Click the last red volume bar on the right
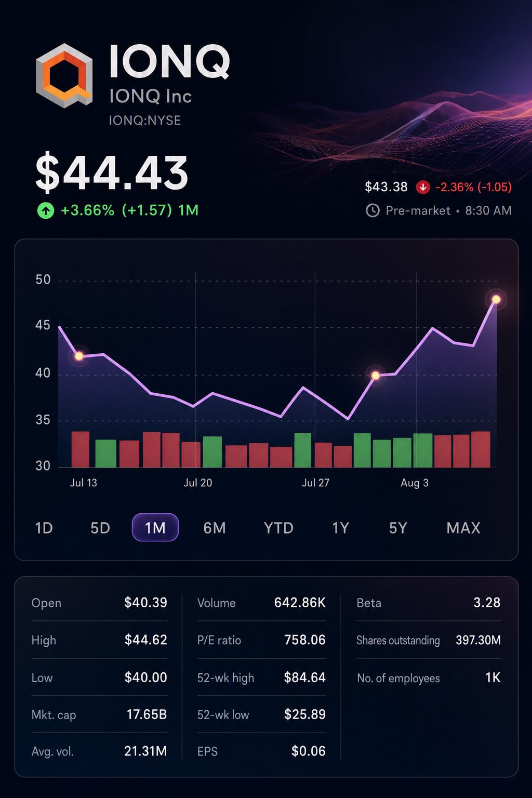Image resolution: width=532 pixels, height=798 pixels. coord(481,449)
